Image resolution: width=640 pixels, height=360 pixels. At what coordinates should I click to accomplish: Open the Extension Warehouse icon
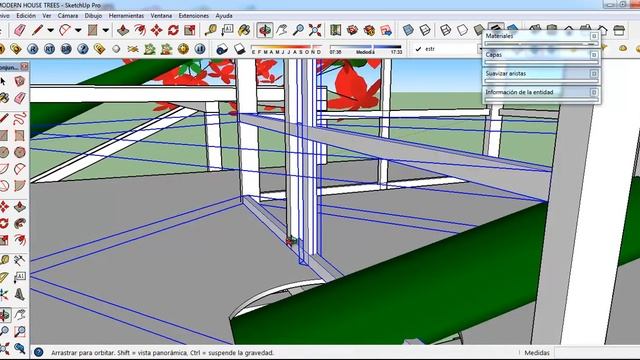pyautogui.click(x=369, y=30)
